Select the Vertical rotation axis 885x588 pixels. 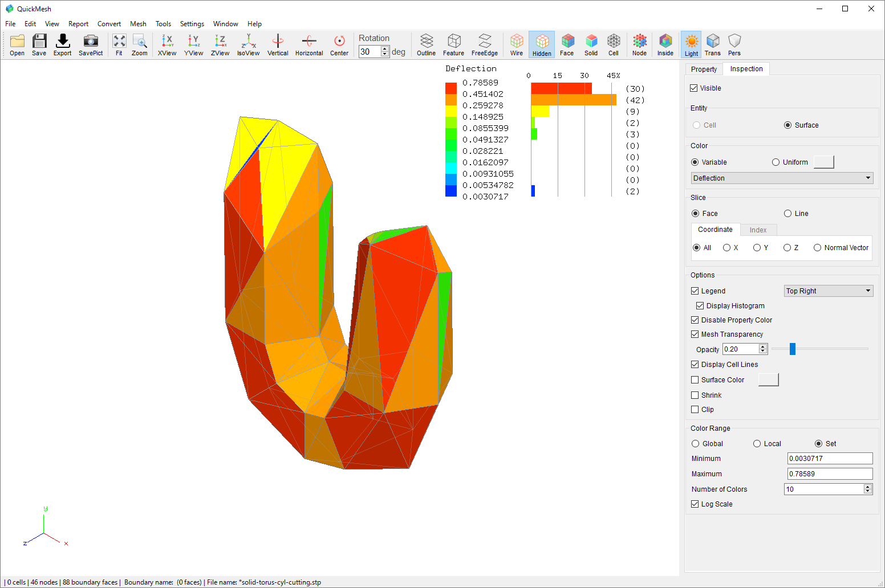tap(278, 44)
